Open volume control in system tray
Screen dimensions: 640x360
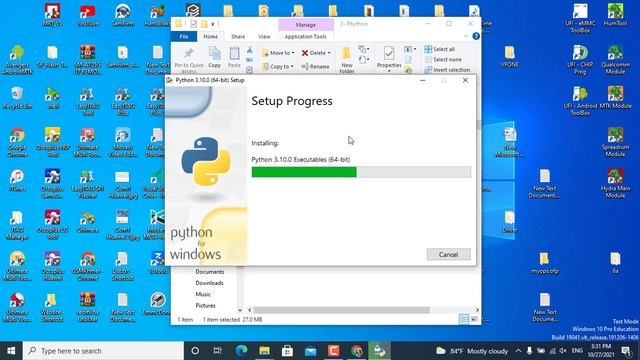(563, 351)
